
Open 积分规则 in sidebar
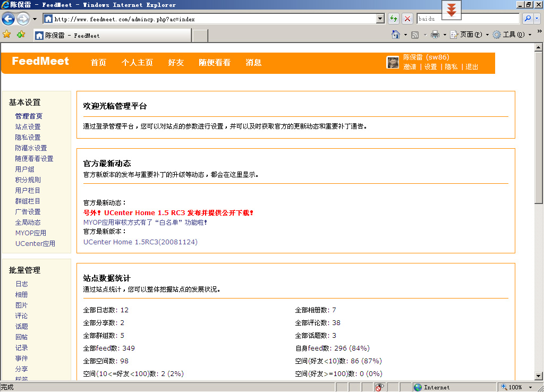[28, 180]
